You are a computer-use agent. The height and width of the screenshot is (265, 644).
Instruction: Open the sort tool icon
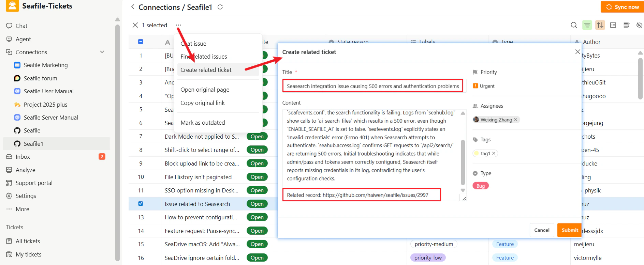click(600, 25)
